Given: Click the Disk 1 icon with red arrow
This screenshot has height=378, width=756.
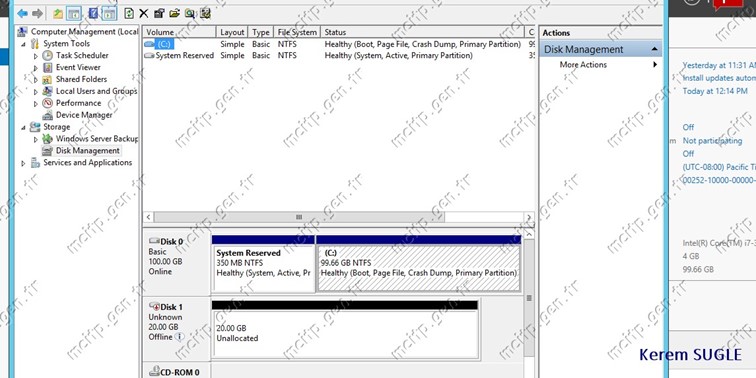Looking at the screenshot, I should pos(154,307).
